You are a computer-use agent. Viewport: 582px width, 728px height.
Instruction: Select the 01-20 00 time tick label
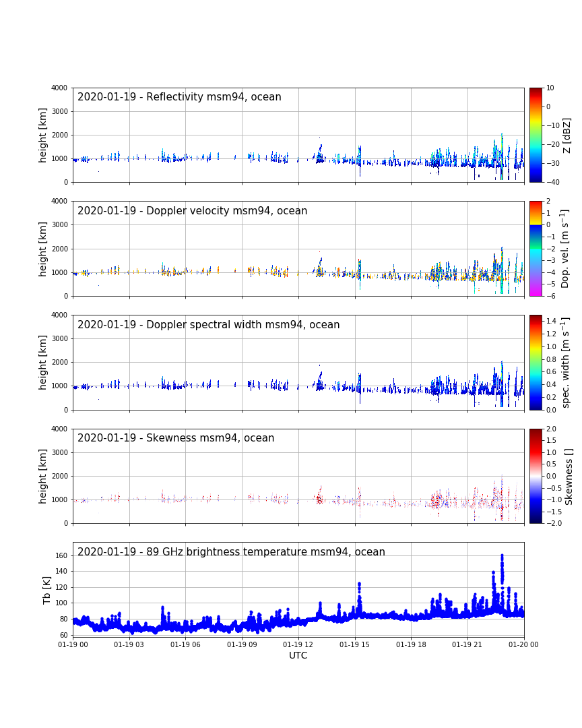(x=523, y=644)
